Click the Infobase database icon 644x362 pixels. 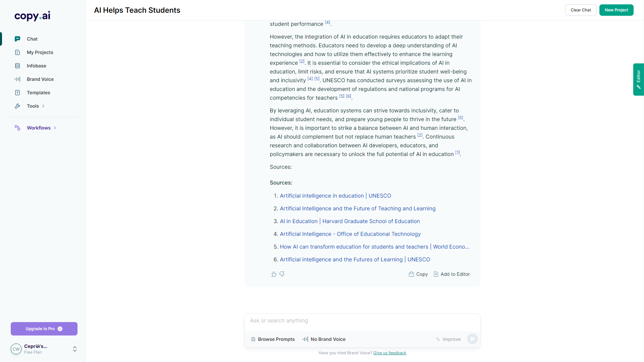point(17,66)
